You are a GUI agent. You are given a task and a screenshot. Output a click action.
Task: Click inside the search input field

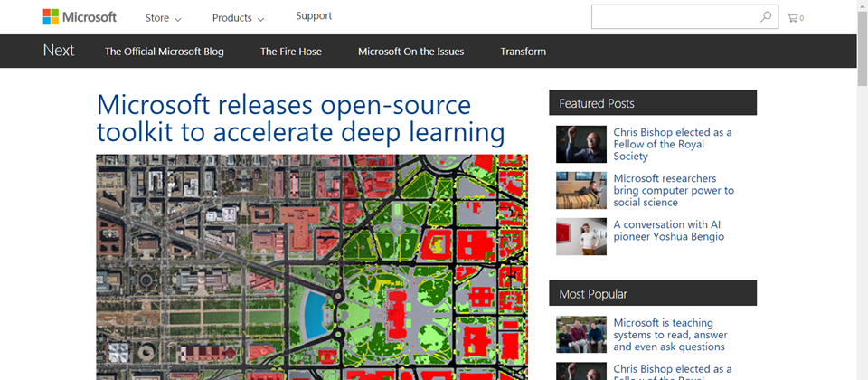click(674, 17)
